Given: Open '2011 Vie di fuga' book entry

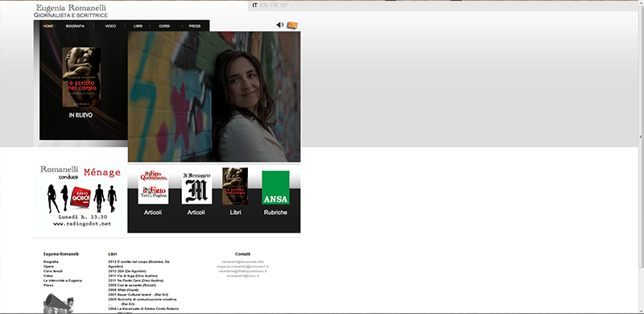Looking at the screenshot, I should click(x=133, y=276).
